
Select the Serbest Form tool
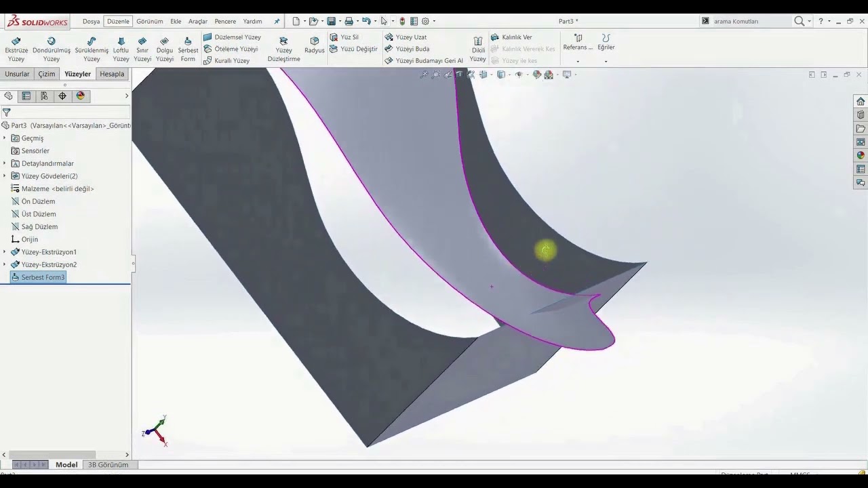(x=188, y=49)
